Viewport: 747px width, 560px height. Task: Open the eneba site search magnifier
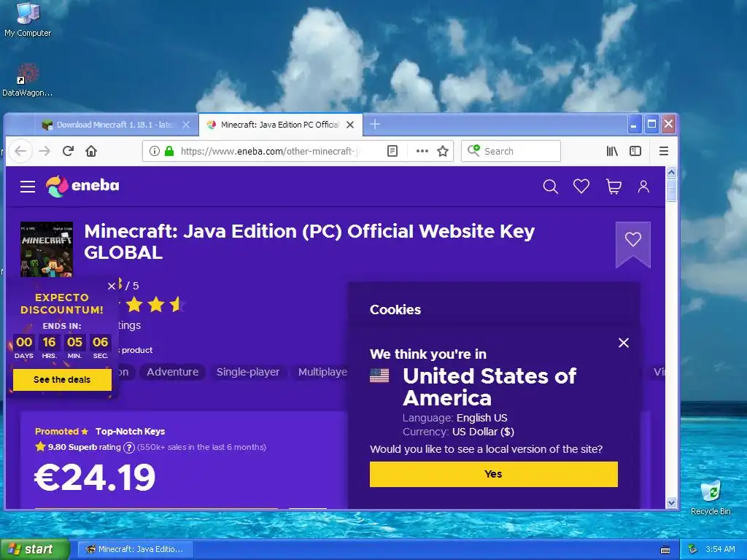tap(550, 186)
